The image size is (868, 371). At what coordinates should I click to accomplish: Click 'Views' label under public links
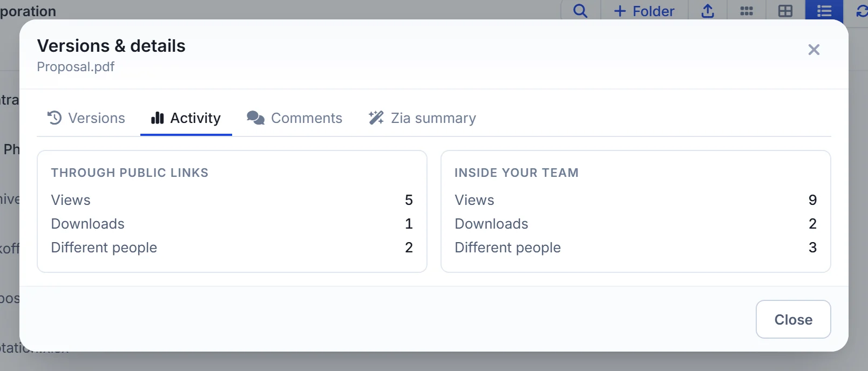pyautogui.click(x=71, y=200)
